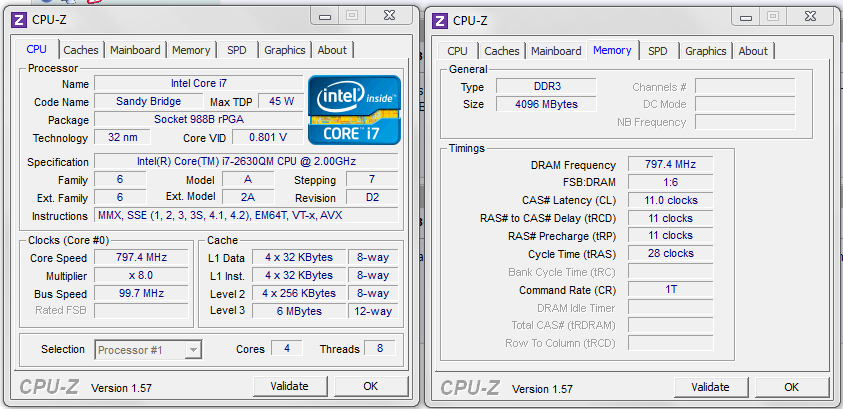Screen dimensions: 843x409
Task: Click Validate button in left CPU window
Action: click(x=290, y=386)
